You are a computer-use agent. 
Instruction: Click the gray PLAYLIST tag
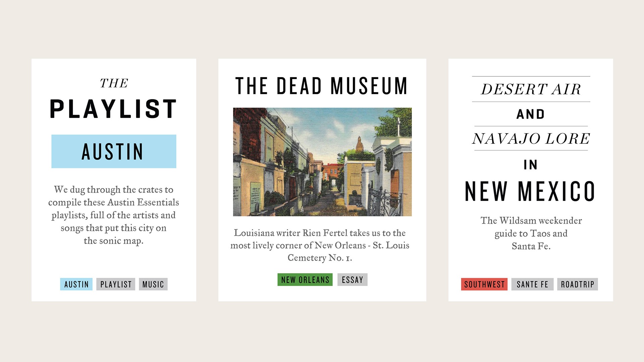click(116, 284)
